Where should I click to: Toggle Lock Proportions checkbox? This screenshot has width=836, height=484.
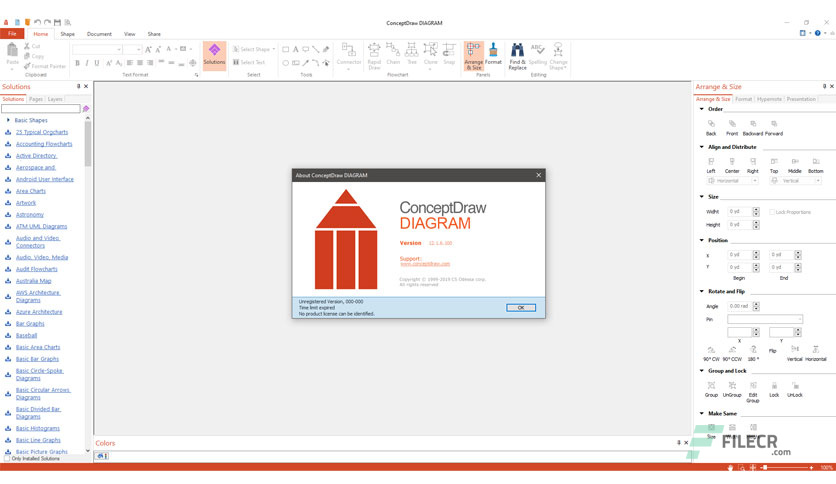[771, 212]
